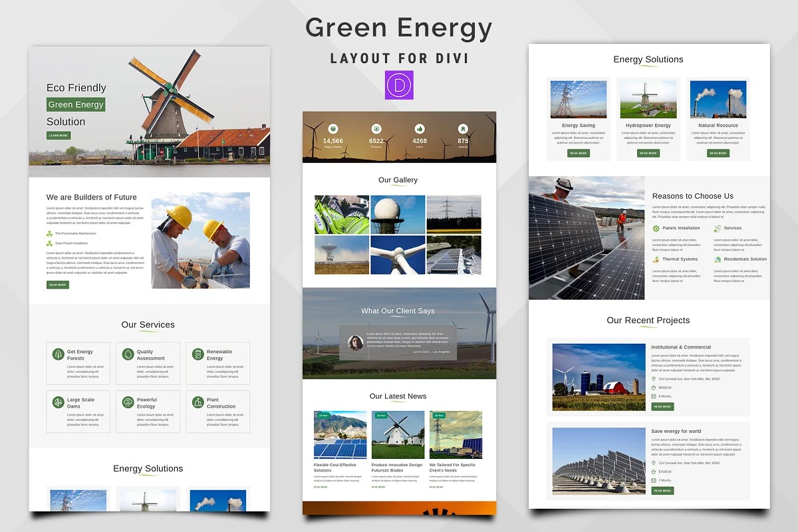
Task: Click the purple Divi logo icon
Action: click(399, 85)
